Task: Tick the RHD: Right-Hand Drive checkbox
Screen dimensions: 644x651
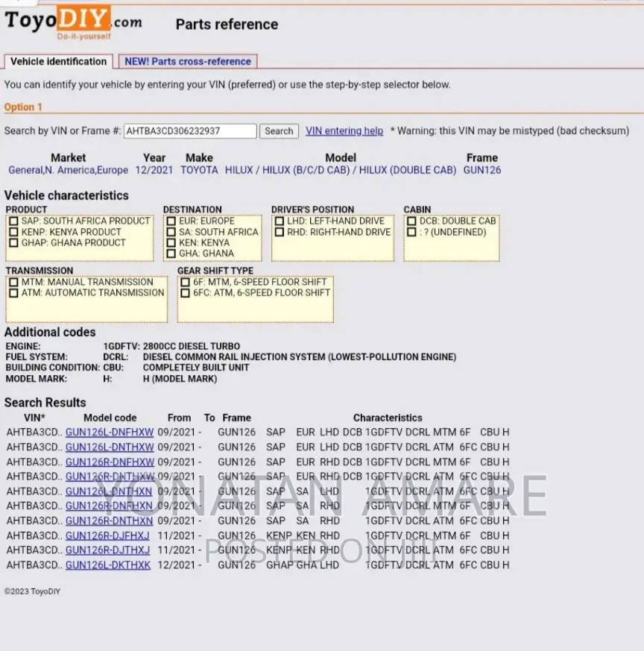Action: coord(280,233)
